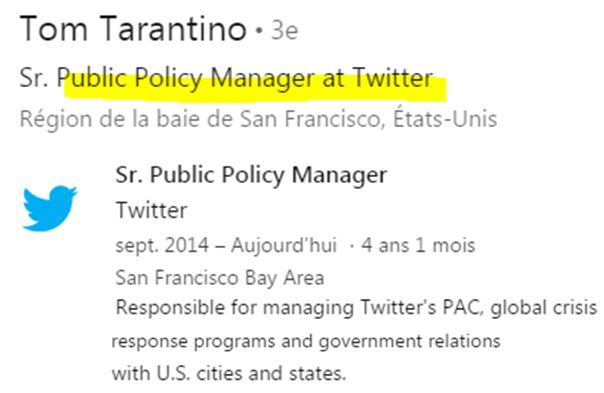Open the bold Sr. Public Policy Manager job title
Viewport: 604px width, 393px height.
tap(251, 175)
